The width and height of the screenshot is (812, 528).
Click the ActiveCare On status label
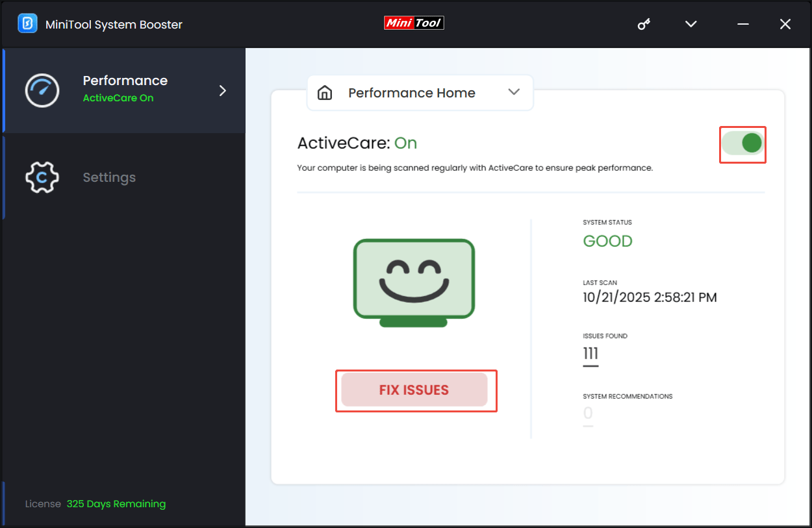coord(118,98)
